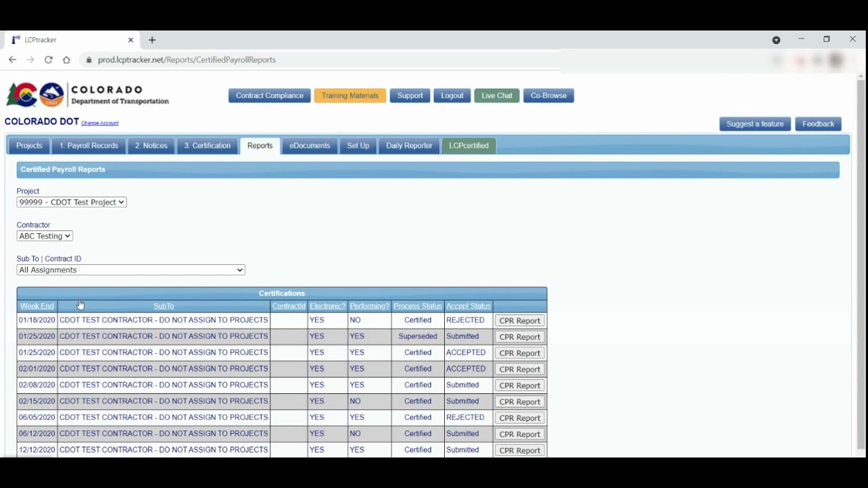This screenshot has width=868, height=488.
Task: Open the Set Up tab
Action: click(x=358, y=146)
